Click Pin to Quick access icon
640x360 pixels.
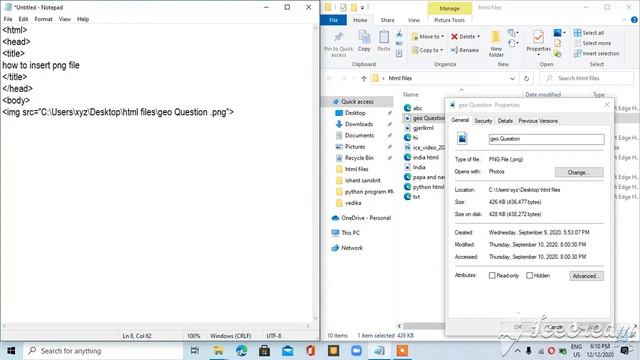click(x=338, y=44)
